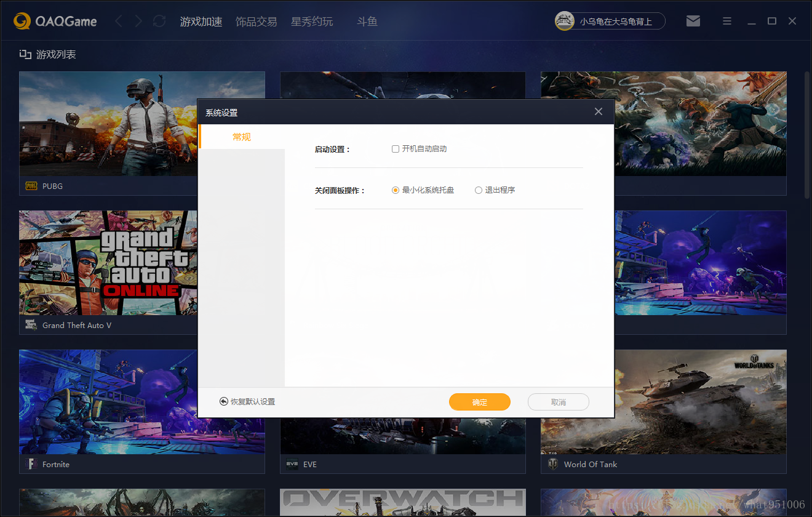The image size is (812, 517).
Task: Click the PUBG logo icon under the thumbnail
Action: [x=31, y=186]
